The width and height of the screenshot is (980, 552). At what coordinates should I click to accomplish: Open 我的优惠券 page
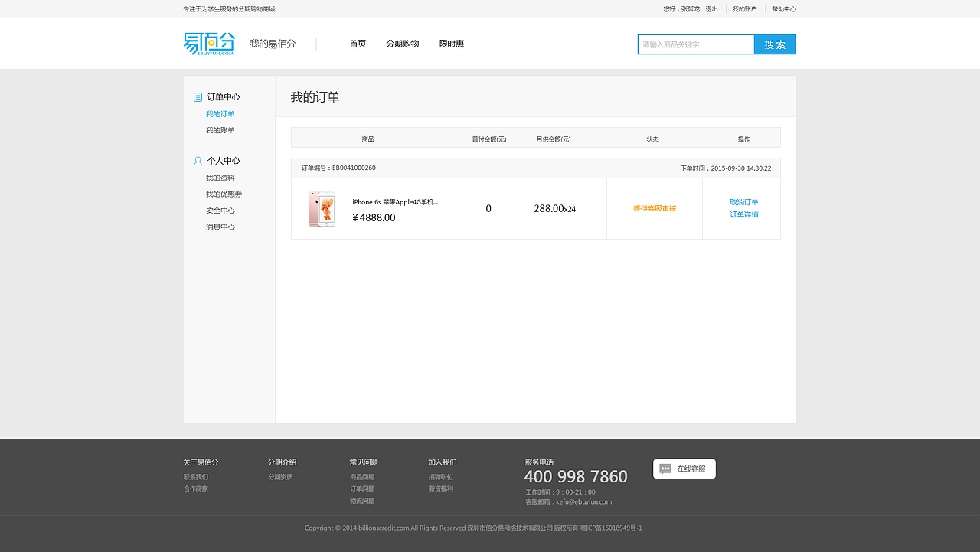(x=223, y=194)
